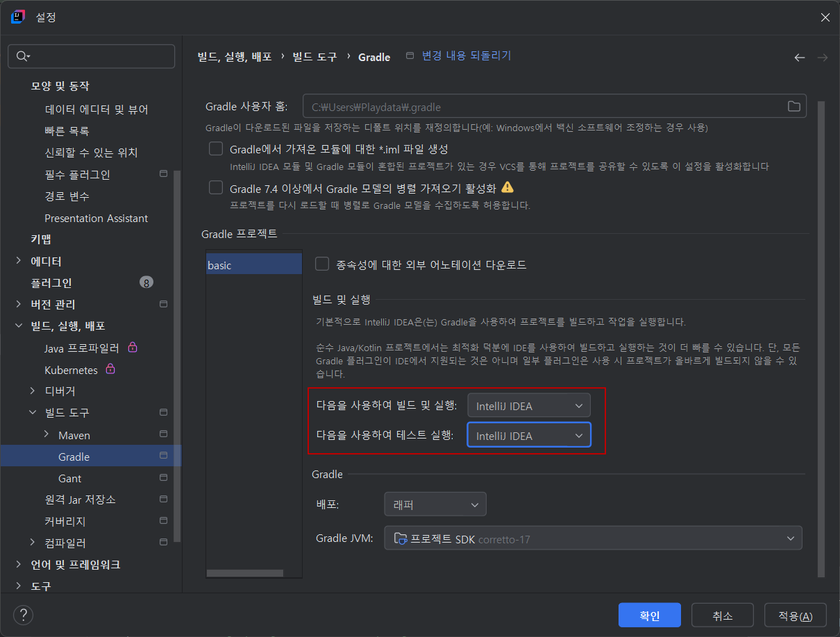The width and height of the screenshot is (840, 637).
Task: Select 경로 변수 settings page
Action: [x=67, y=196]
